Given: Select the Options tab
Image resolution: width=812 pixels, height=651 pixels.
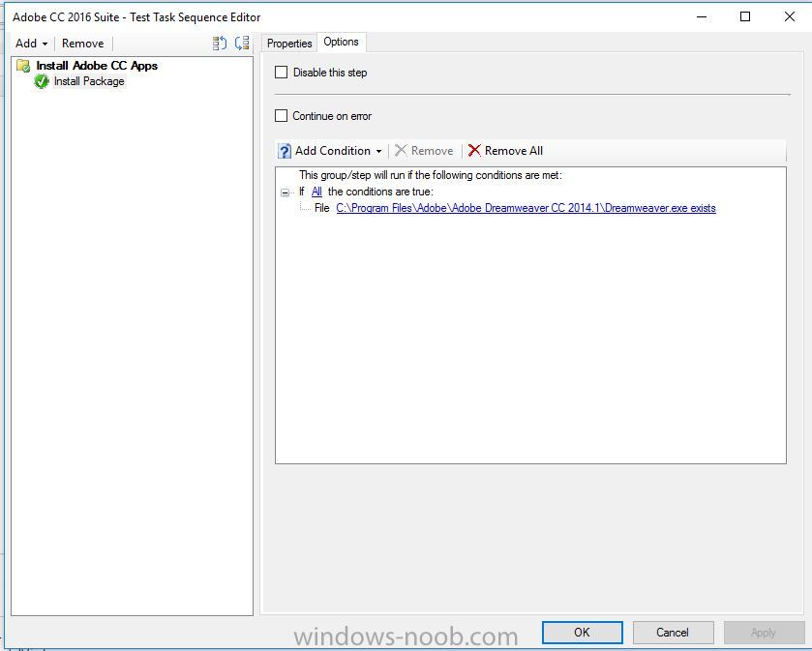Looking at the screenshot, I should 341,42.
